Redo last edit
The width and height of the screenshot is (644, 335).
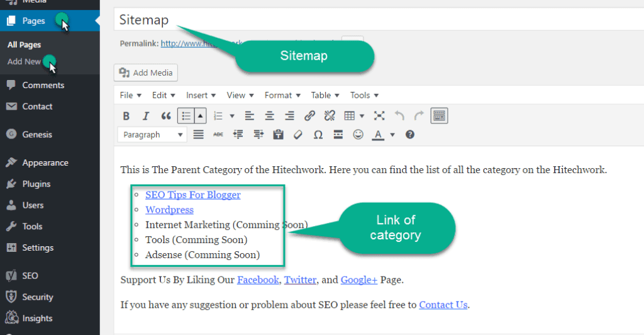click(419, 116)
